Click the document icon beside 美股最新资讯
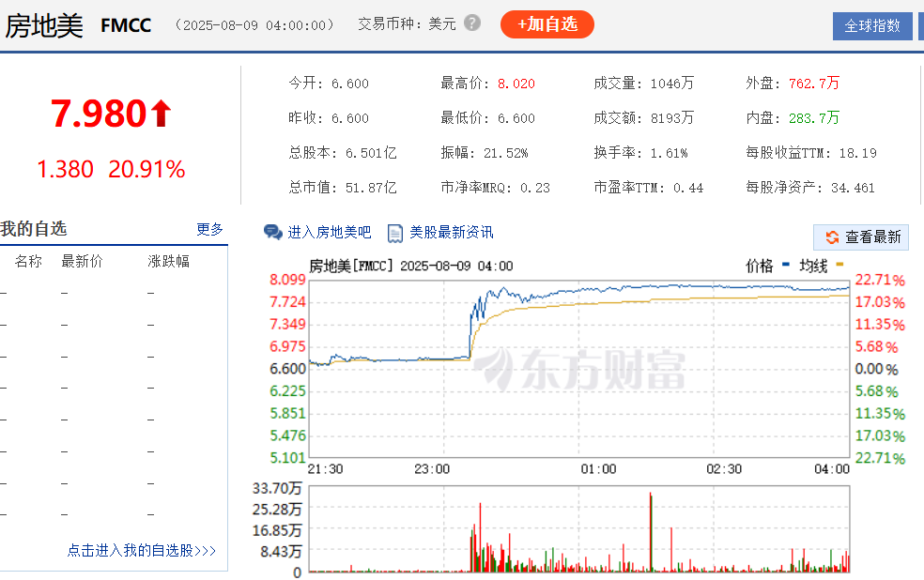This screenshot has width=924, height=580. pyautogui.click(x=394, y=233)
